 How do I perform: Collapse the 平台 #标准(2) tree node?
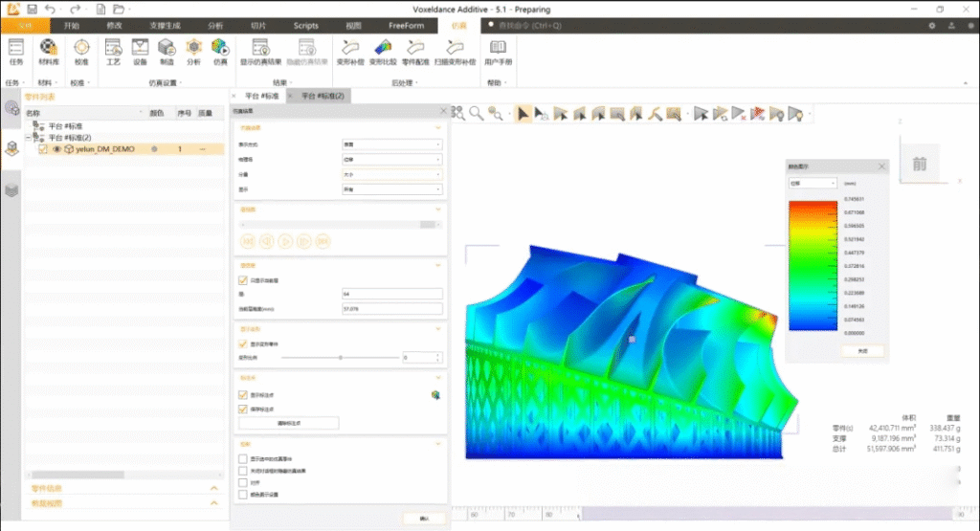29,137
